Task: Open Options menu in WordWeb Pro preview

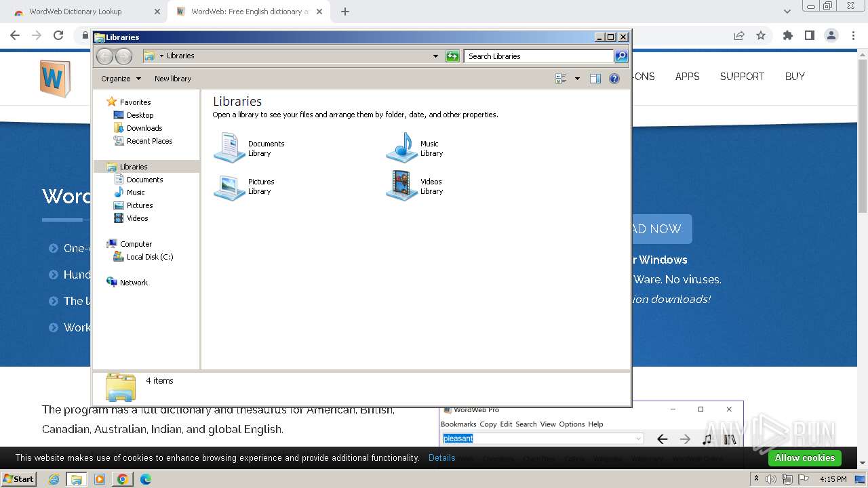Action: coord(572,424)
